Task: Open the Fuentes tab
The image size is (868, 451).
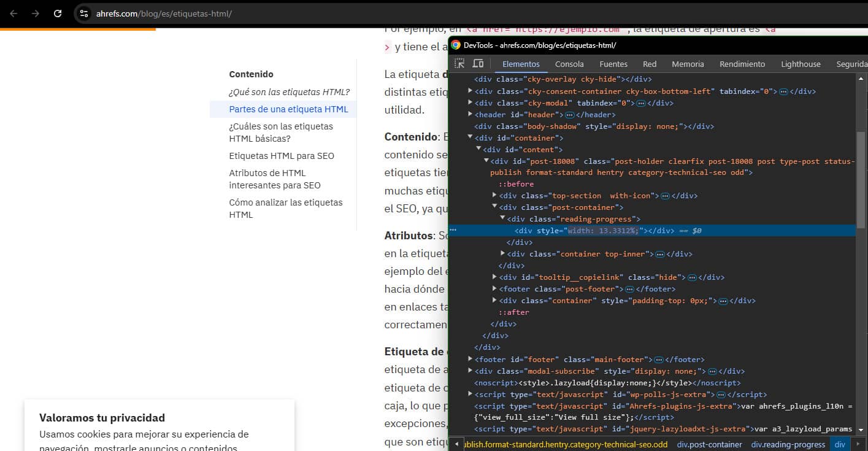Action: [x=613, y=64]
